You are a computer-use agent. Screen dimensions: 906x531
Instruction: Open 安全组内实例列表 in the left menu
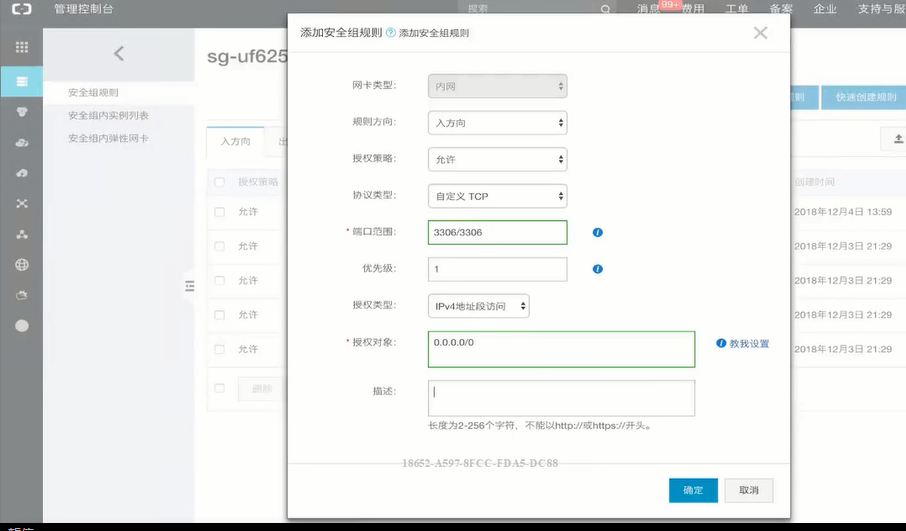109,116
